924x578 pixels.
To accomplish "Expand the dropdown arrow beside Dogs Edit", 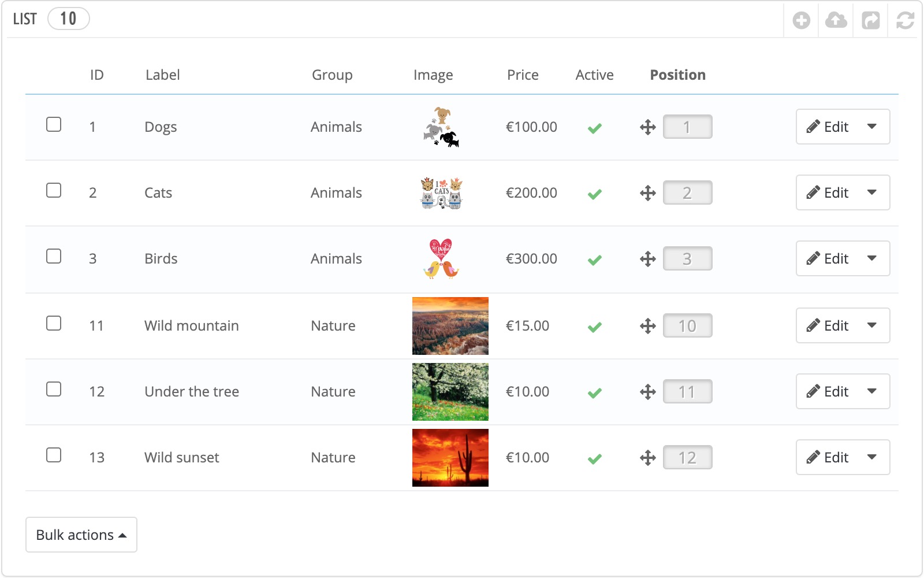I will tap(872, 127).
